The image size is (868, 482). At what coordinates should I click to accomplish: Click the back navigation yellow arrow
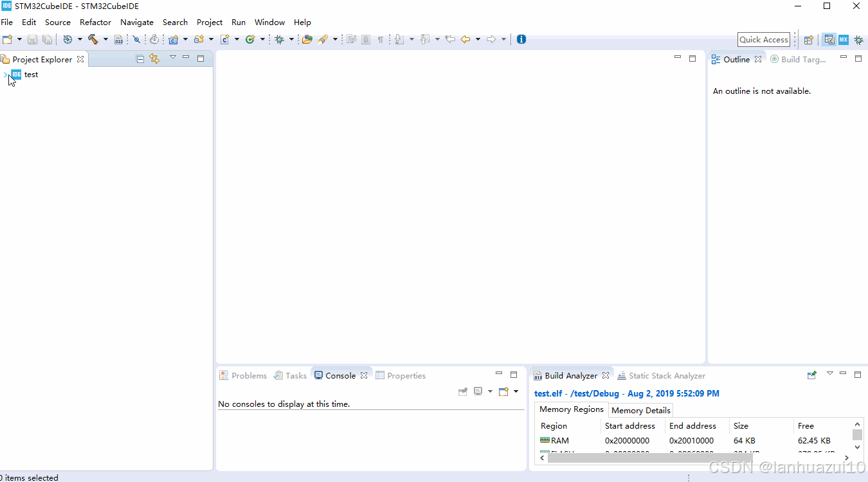tap(466, 39)
